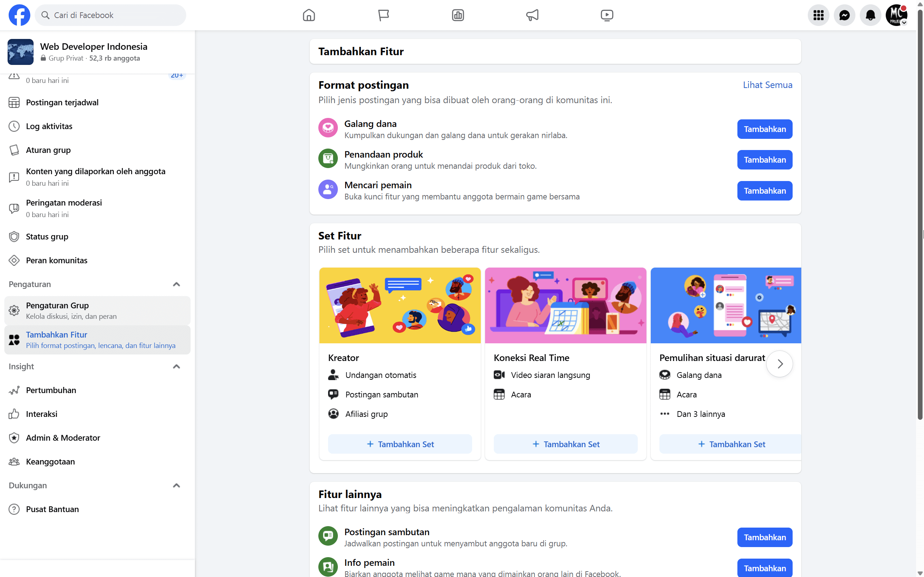Viewport: 924px width, 577px height.
Task: Click the next arrow on feature carousel
Action: tap(780, 364)
